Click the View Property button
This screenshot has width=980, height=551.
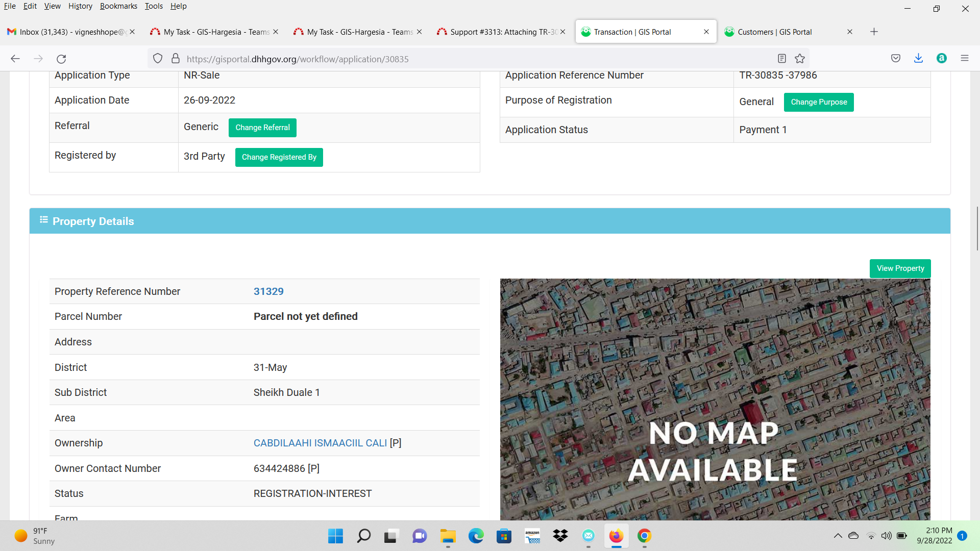900,268
